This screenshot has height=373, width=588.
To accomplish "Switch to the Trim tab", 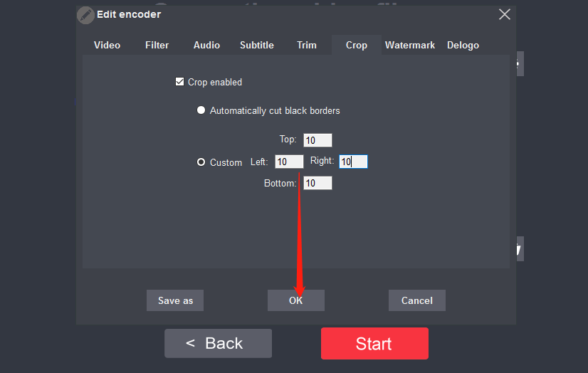I will [306, 45].
